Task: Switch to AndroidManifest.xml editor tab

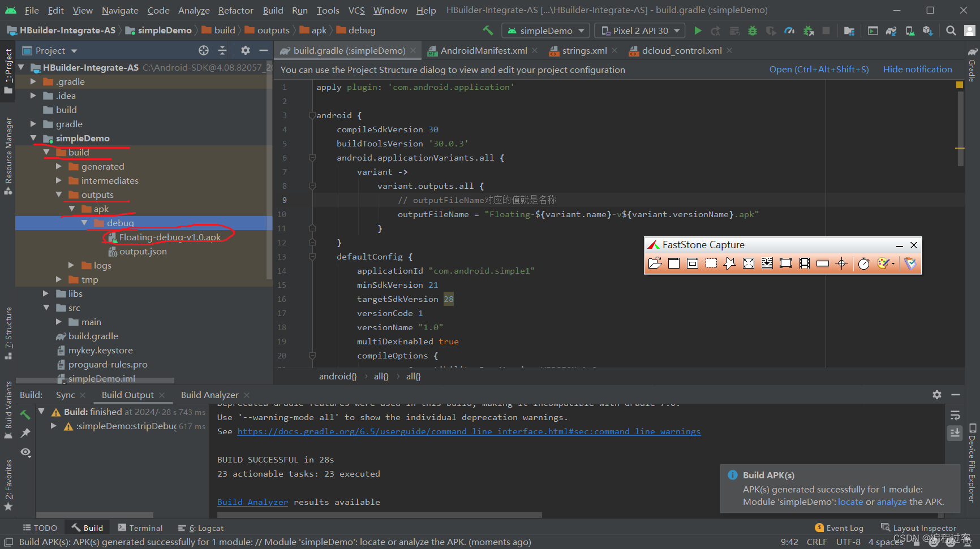Action: pos(483,50)
